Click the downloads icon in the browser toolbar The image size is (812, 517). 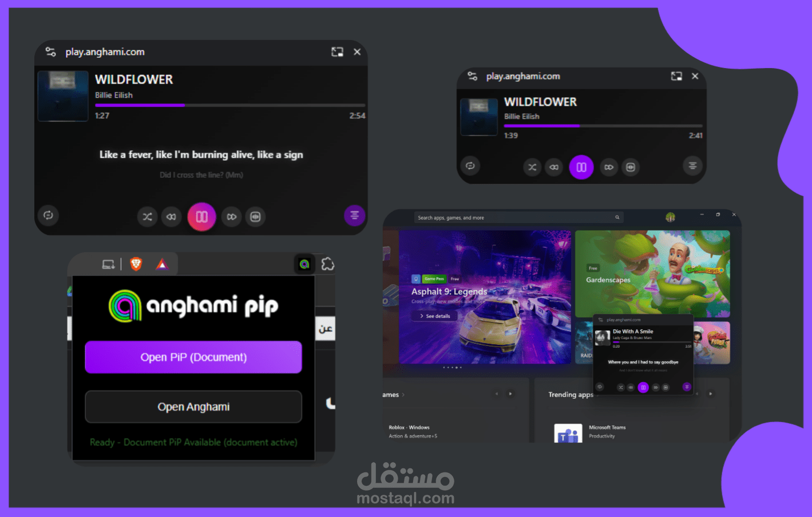pos(108,264)
